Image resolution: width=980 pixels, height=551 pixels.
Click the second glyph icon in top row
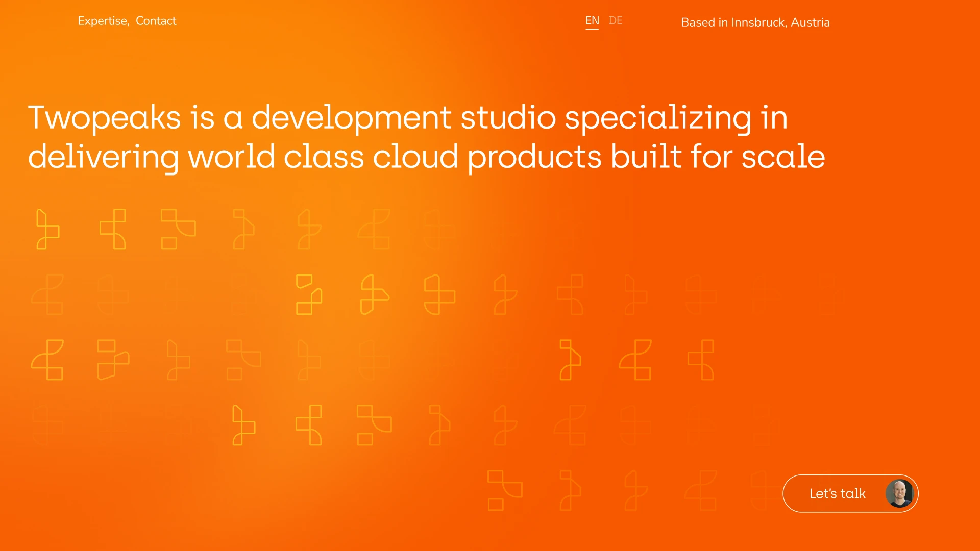click(113, 229)
